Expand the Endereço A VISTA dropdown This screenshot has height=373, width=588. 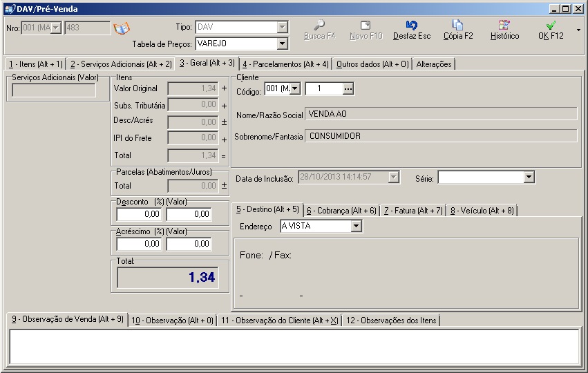(356, 227)
